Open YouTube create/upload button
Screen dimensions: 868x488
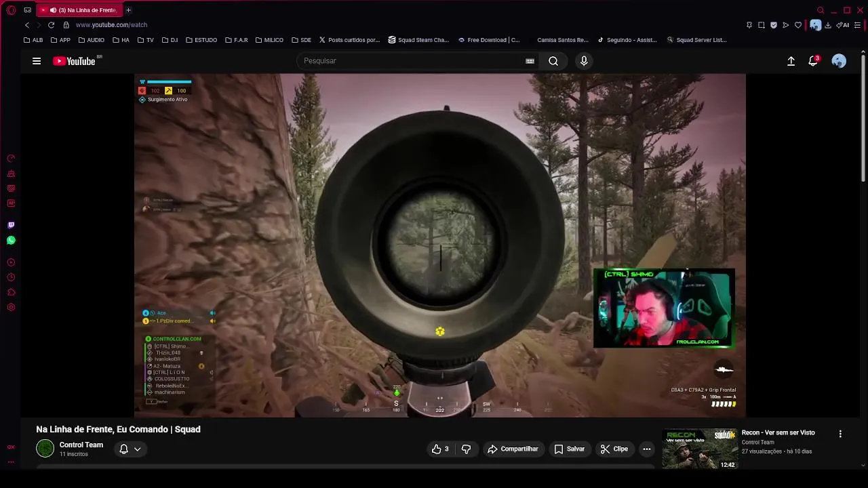(x=791, y=61)
